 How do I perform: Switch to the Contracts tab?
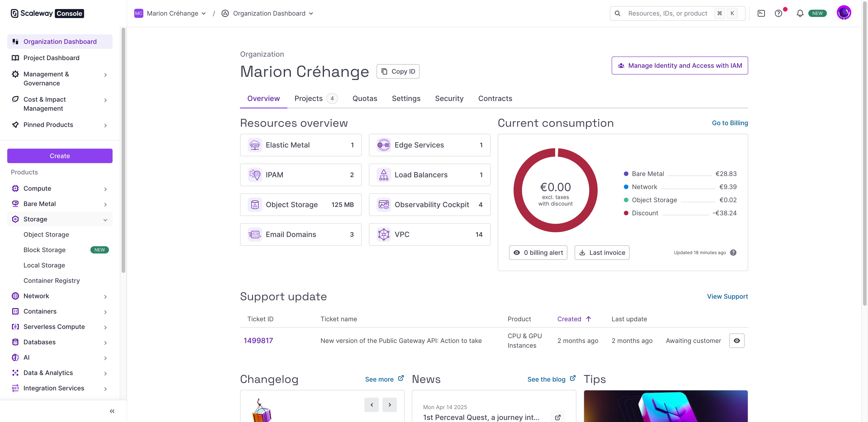pyautogui.click(x=495, y=98)
